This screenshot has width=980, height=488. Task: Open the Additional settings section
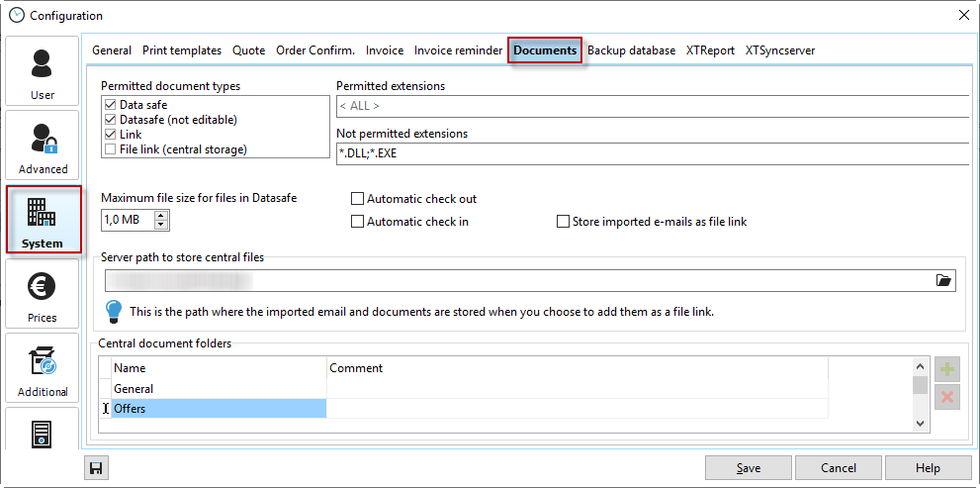[43, 368]
